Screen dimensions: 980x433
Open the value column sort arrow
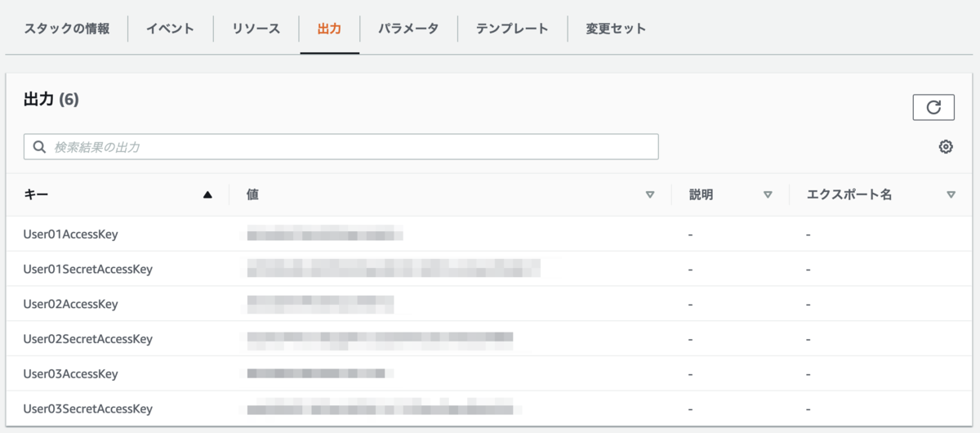pos(650,194)
